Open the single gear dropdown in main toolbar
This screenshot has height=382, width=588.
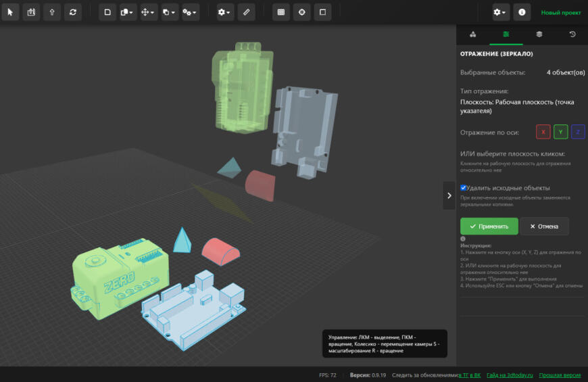(225, 12)
